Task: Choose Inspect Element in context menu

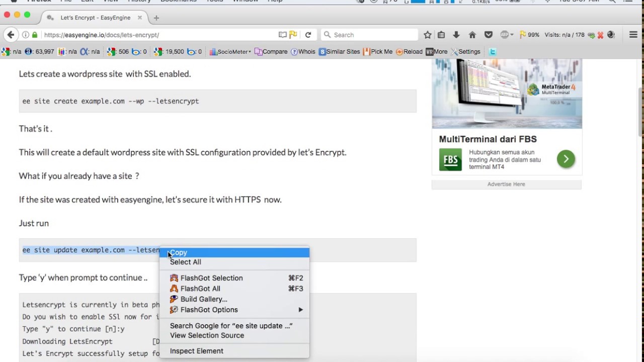Action: 234,351
